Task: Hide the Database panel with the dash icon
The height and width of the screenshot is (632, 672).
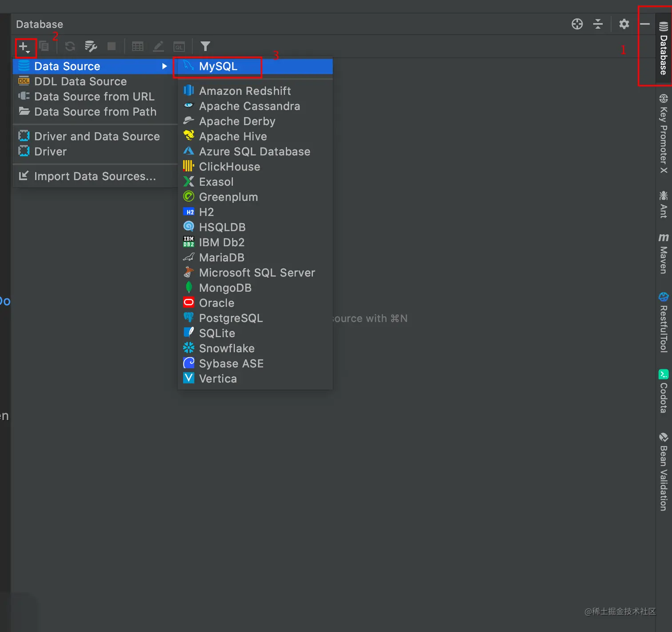Action: point(645,24)
